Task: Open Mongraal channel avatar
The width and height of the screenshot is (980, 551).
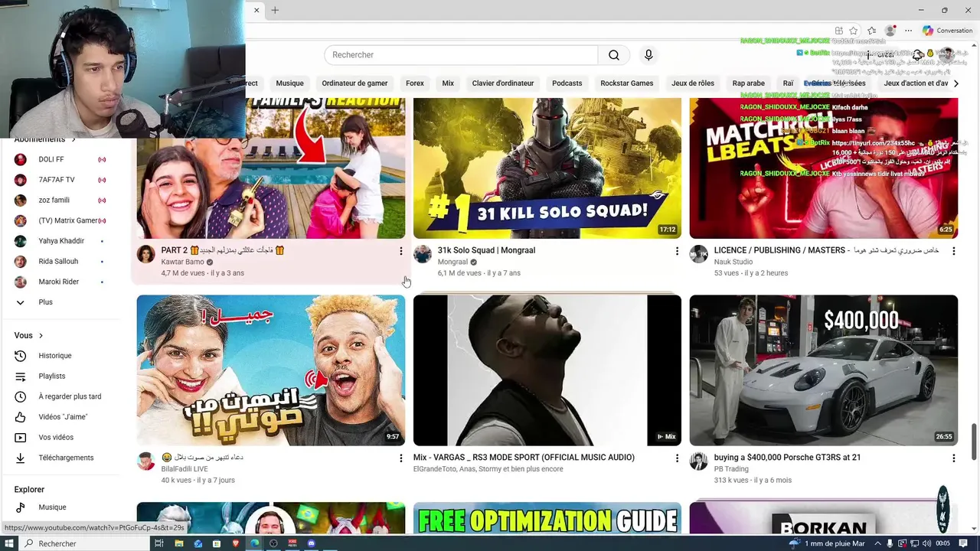Action: point(422,255)
